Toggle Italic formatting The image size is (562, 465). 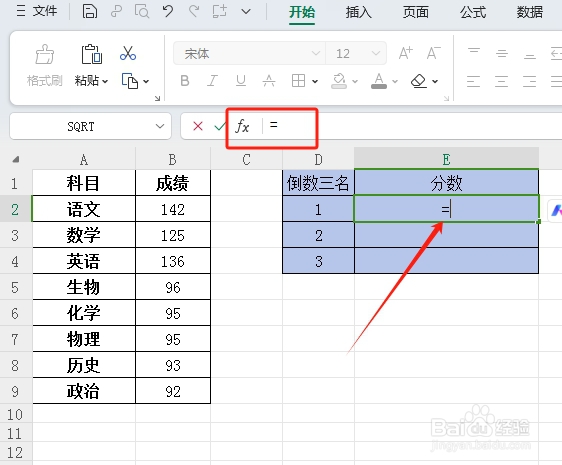coord(213,81)
